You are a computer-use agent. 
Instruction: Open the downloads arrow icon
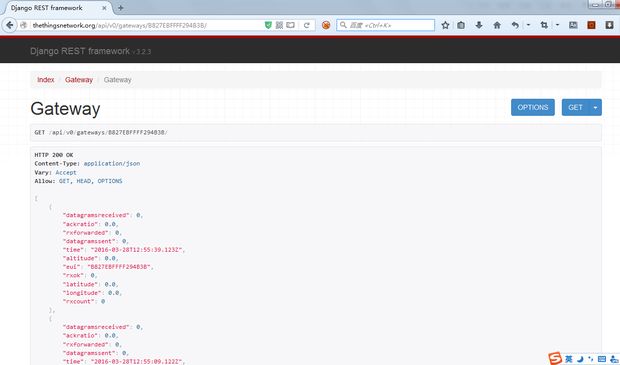(479, 25)
